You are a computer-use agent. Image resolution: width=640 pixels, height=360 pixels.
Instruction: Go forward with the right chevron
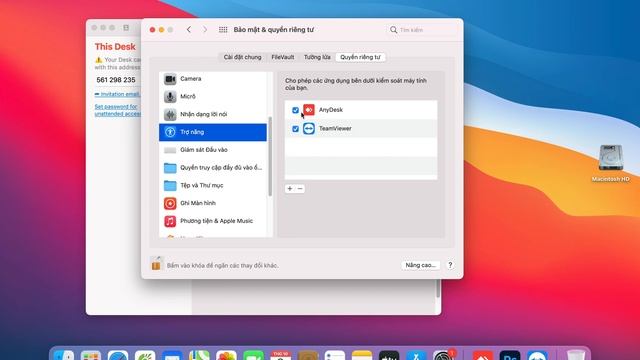pos(205,29)
